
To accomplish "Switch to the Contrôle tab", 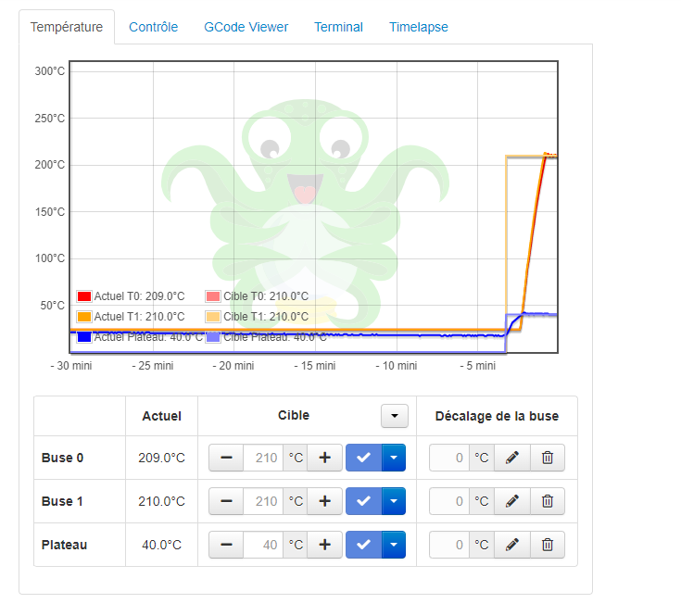I will [153, 27].
